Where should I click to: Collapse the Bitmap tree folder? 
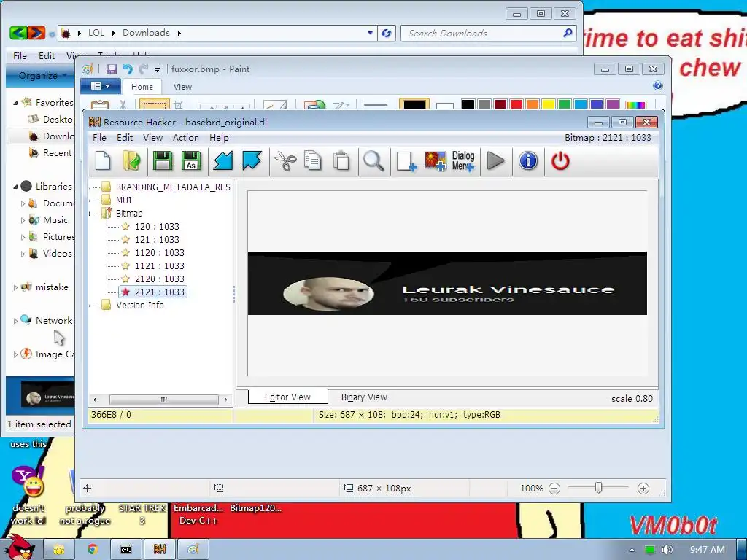click(x=90, y=214)
